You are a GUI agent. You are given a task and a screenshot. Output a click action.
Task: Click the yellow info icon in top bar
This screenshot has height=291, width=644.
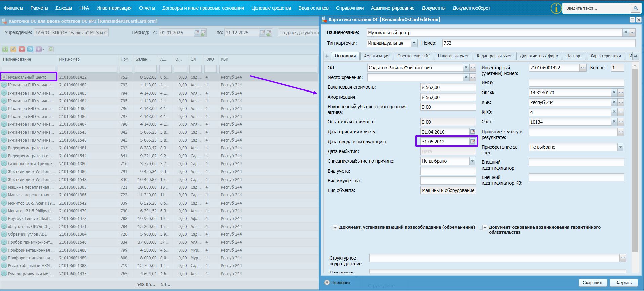(556, 8)
